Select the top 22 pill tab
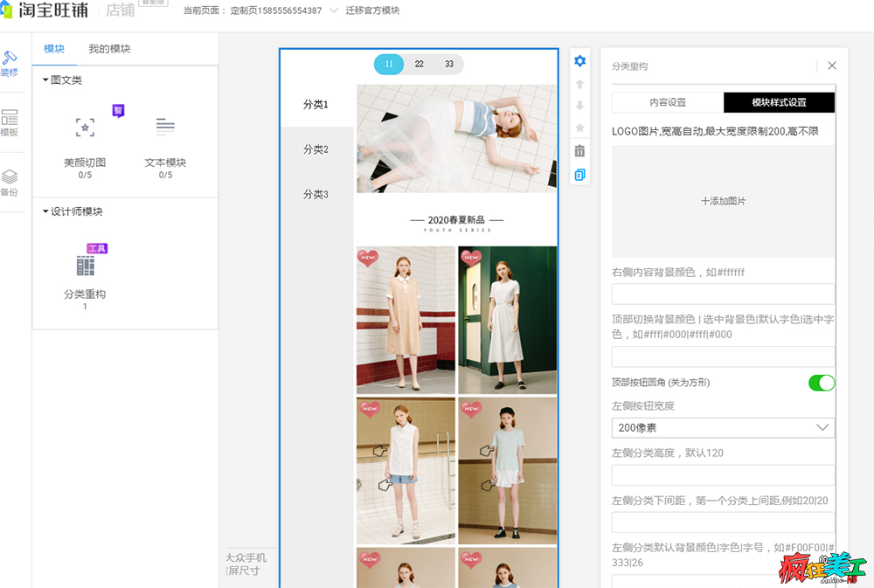 (x=420, y=64)
